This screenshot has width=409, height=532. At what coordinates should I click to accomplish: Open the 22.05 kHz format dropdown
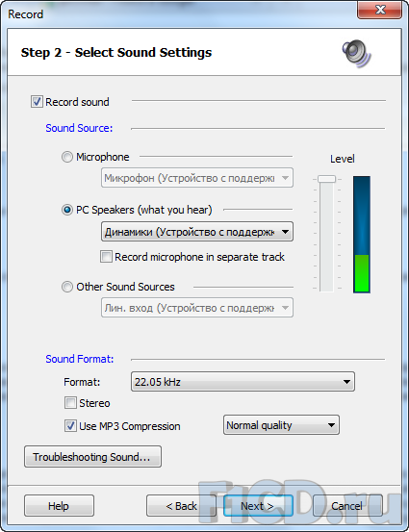tap(243, 382)
